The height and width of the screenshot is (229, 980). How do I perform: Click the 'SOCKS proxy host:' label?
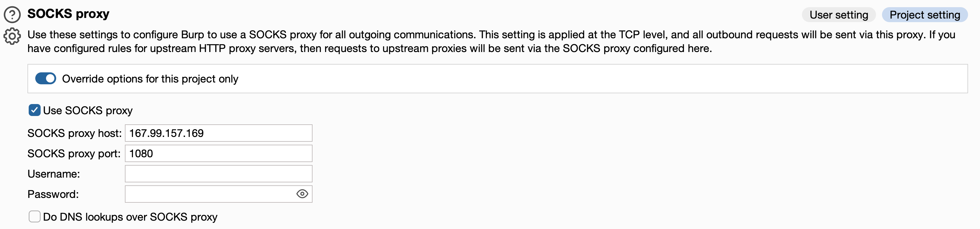[74, 133]
